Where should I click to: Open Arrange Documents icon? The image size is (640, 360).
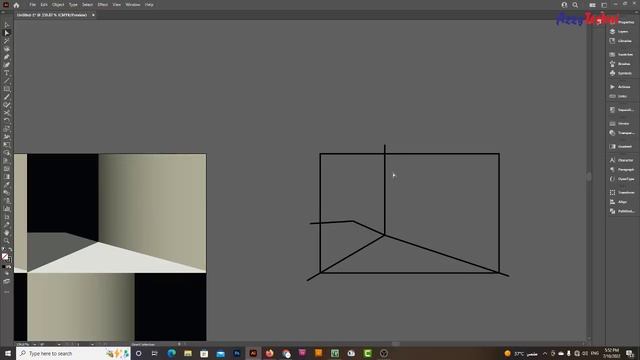coord(593,5)
